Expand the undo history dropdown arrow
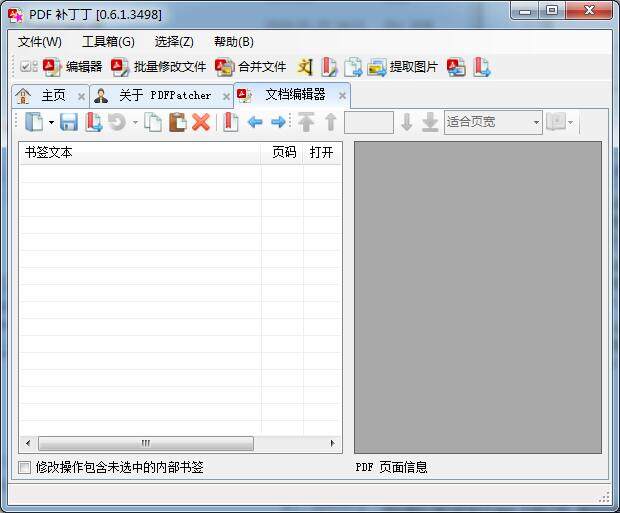This screenshot has width=620, height=513. point(136,122)
